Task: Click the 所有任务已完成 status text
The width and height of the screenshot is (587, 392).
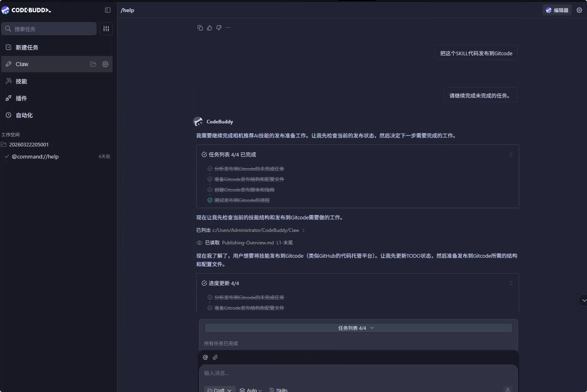Action: point(221,344)
